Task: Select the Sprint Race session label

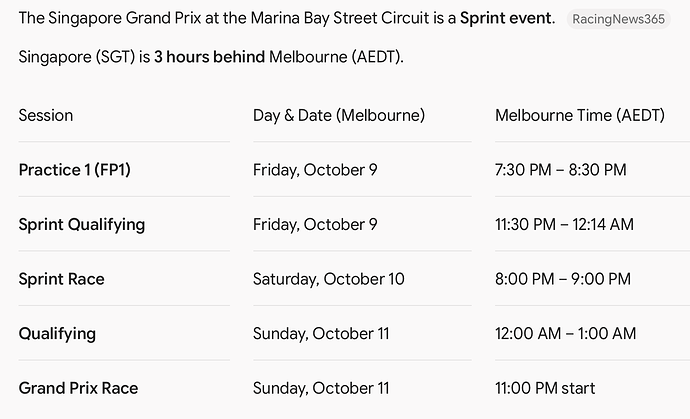Action: click(61, 279)
